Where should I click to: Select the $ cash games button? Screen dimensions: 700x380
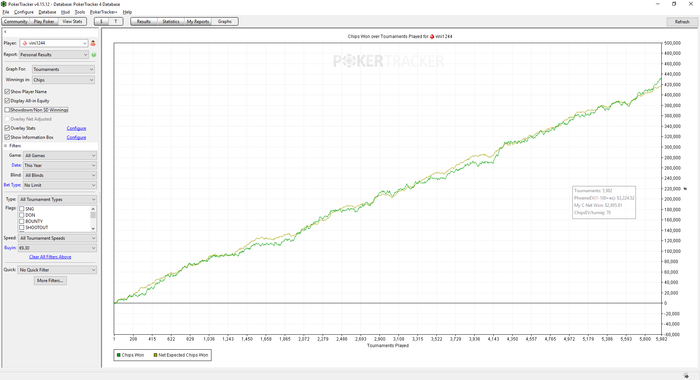point(101,21)
